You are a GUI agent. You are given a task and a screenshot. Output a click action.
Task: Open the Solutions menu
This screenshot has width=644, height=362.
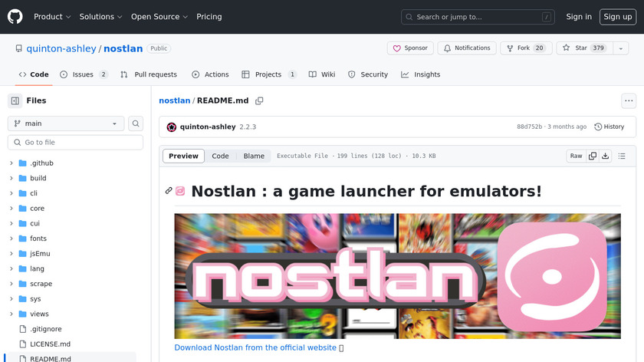click(x=100, y=17)
